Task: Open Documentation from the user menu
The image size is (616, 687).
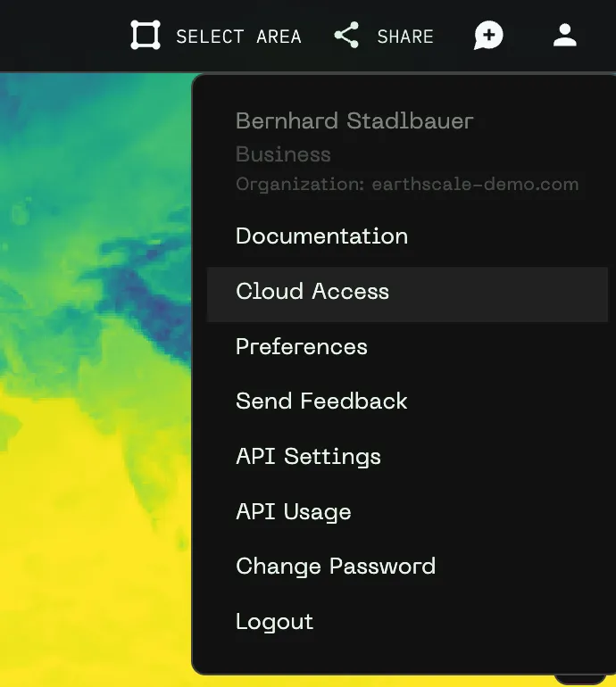Action: (x=321, y=236)
